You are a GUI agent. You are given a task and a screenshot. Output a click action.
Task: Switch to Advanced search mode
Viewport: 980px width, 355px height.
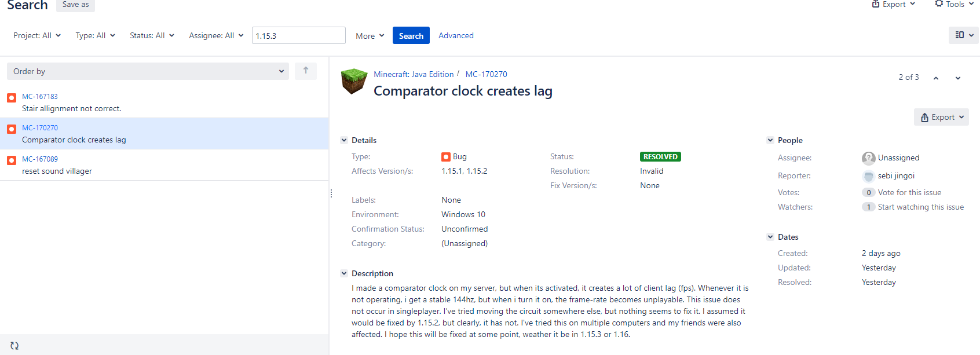456,35
